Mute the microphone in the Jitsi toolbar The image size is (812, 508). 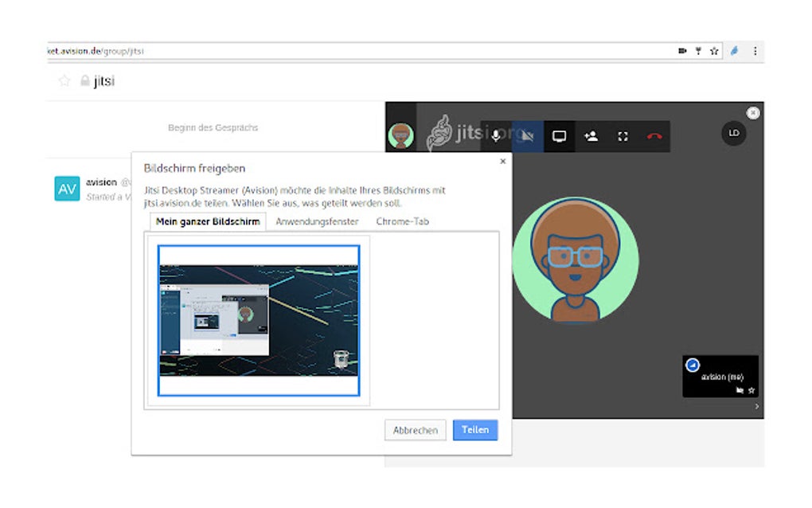[x=497, y=135]
